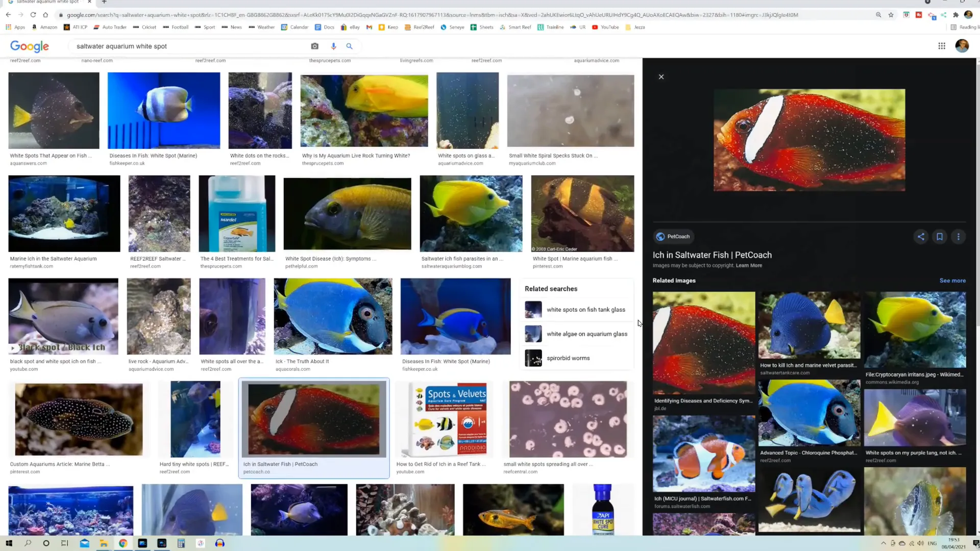Go back in browser history

[x=8, y=15]
